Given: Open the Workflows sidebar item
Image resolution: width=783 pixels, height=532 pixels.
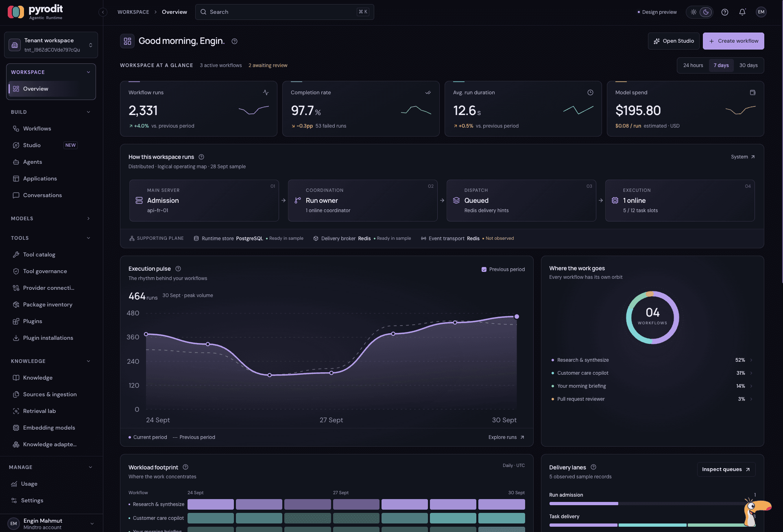Looking at the screenshot, I should [x=37, y=128].
